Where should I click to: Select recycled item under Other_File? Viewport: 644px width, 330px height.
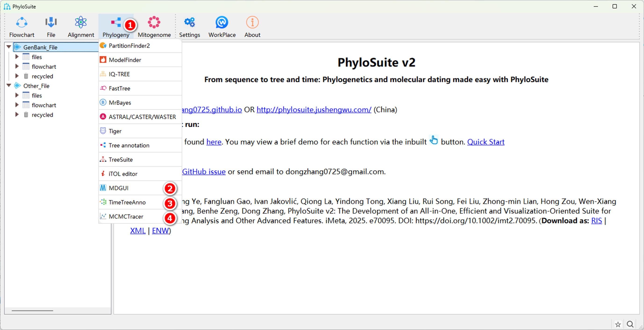coord(42,115)
